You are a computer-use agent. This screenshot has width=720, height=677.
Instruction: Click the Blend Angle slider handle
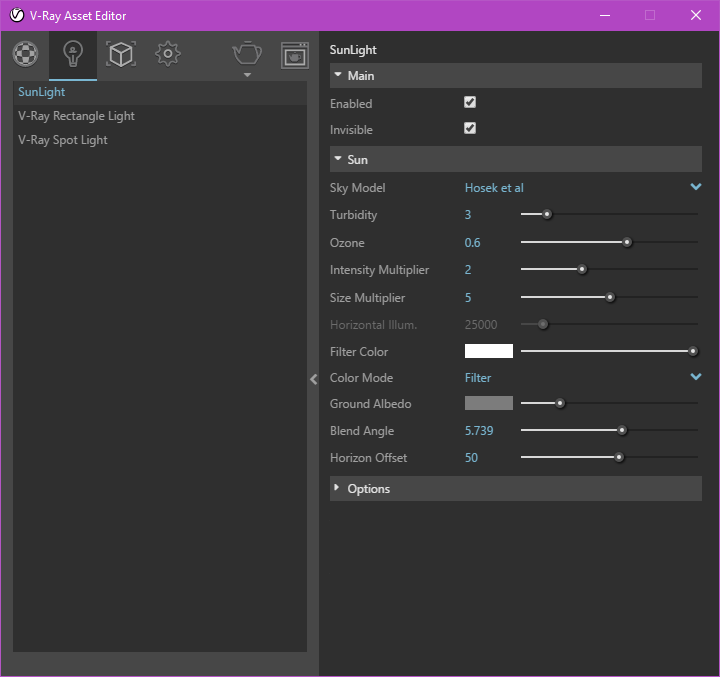point(622,430)
